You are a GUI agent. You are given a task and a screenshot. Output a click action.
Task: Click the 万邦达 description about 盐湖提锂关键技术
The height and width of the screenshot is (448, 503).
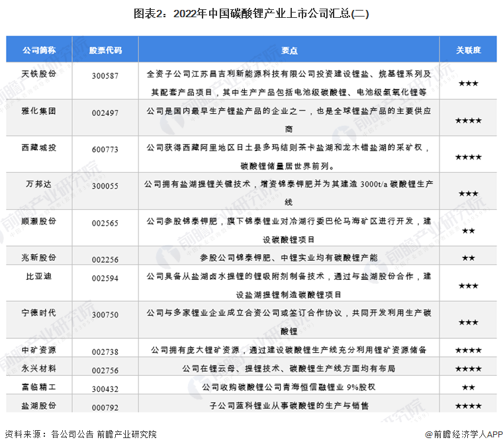click(x=289, y=193)
